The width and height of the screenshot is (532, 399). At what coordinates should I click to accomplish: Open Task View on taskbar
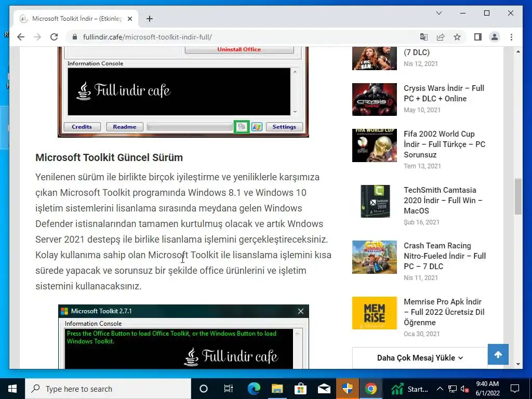pos(229,389)
